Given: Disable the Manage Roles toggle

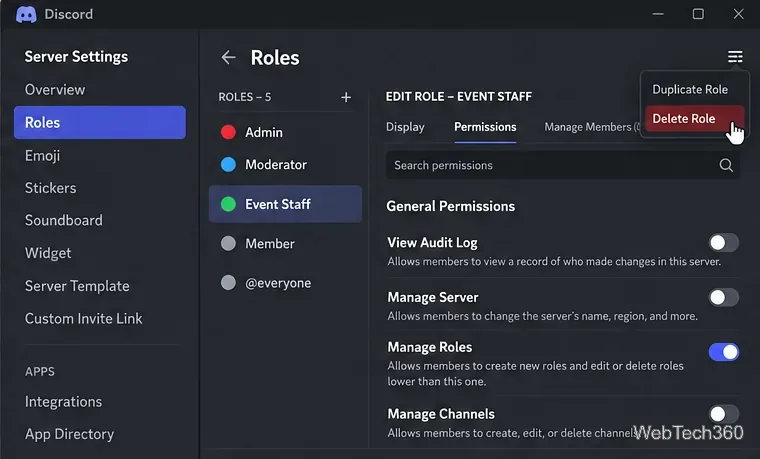Looking at the screenshot, I should coord(724,352).
